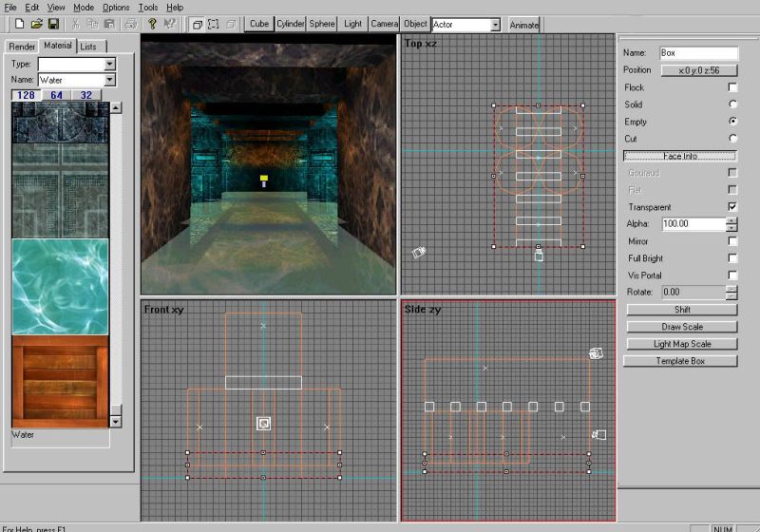
Task: Increase the Alpha value with spinner
Action: coord(731,220)
